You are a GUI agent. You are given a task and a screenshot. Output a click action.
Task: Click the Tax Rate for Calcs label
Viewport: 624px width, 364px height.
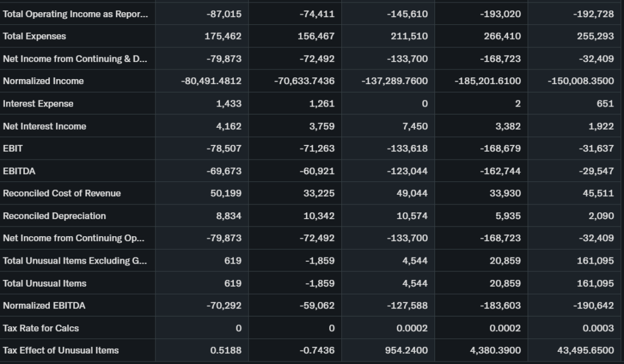tap(41, 327)
